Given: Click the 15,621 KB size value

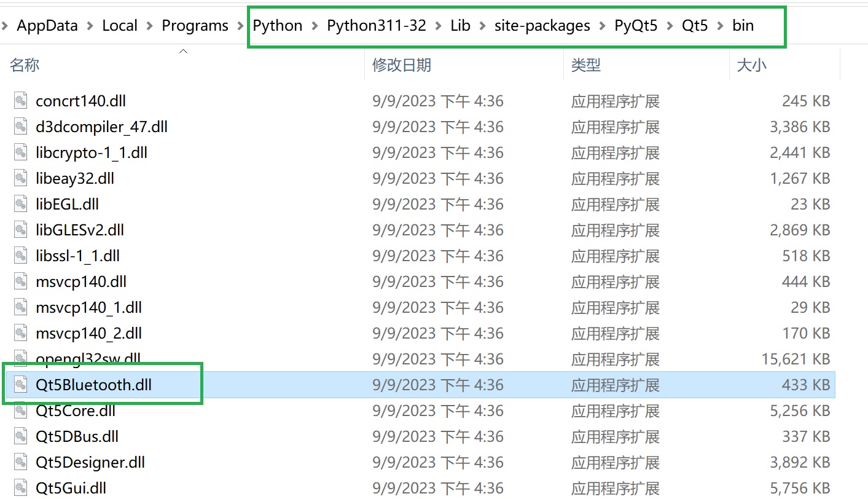Looking at the screenshot, I should (796, 359).
